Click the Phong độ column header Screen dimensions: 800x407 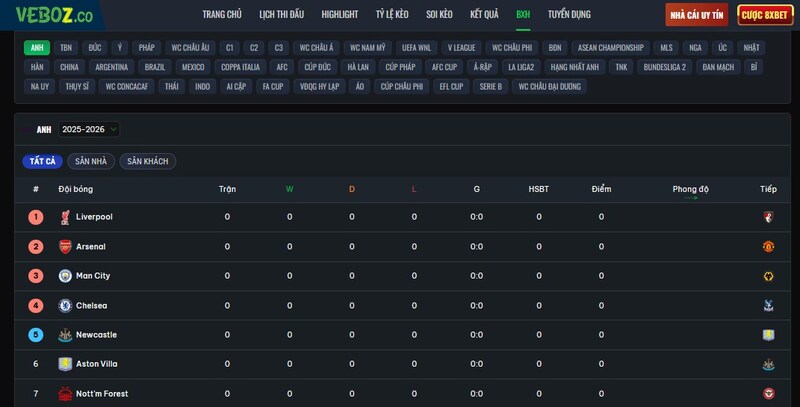pyautogui.click(x=690, y=189)
